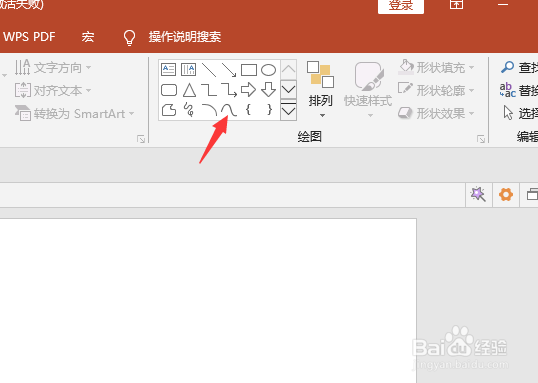
Task: Open the paragraph group dialog launcher
Action: click(141, 139)
